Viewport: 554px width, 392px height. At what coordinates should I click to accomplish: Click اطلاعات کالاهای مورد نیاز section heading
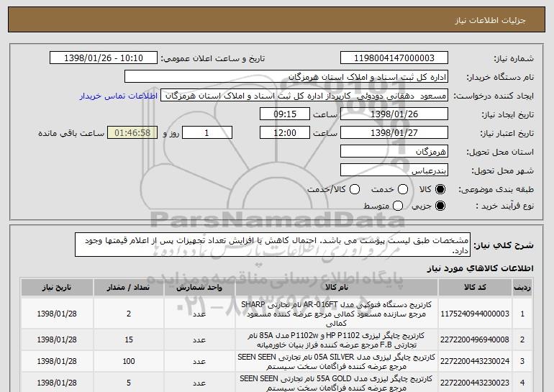coord(480,268)
